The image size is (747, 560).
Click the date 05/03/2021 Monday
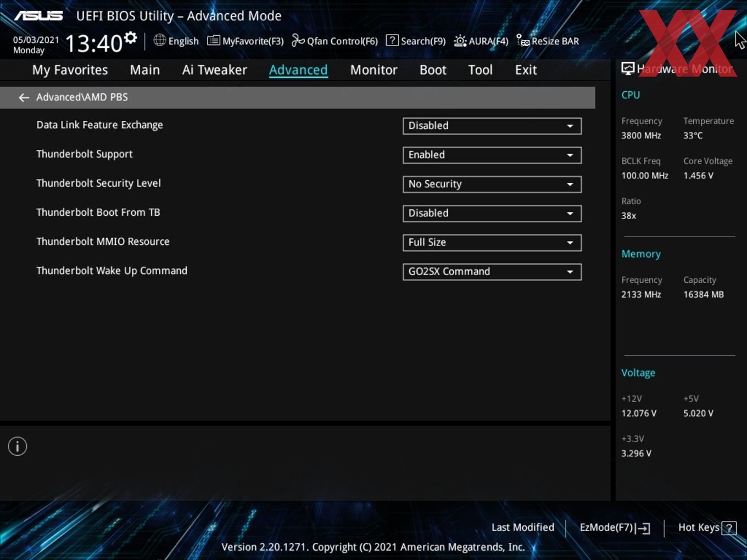(36, 45)
